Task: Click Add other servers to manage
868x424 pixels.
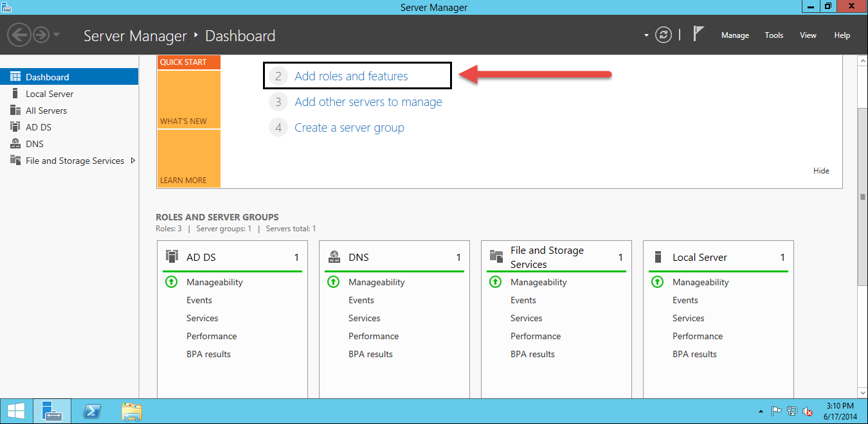Action: (x=368, y=102)
